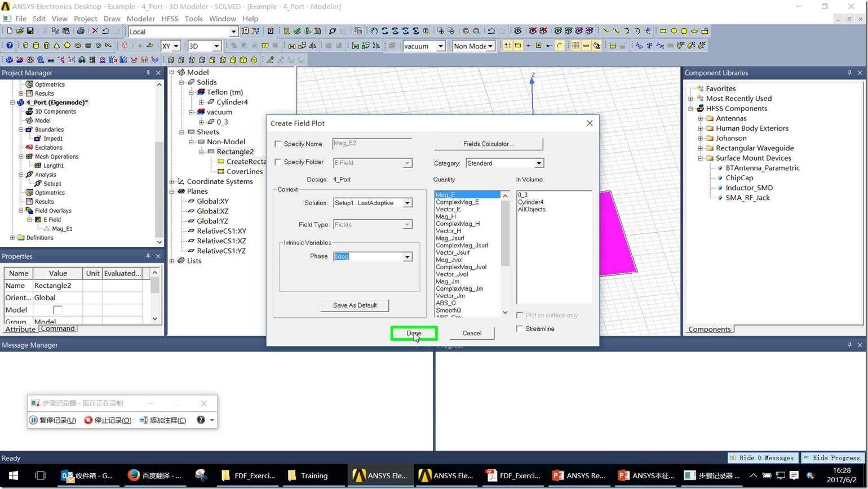Open the Tools menu
Screen dimensions: 868x489
coord(193,19)
